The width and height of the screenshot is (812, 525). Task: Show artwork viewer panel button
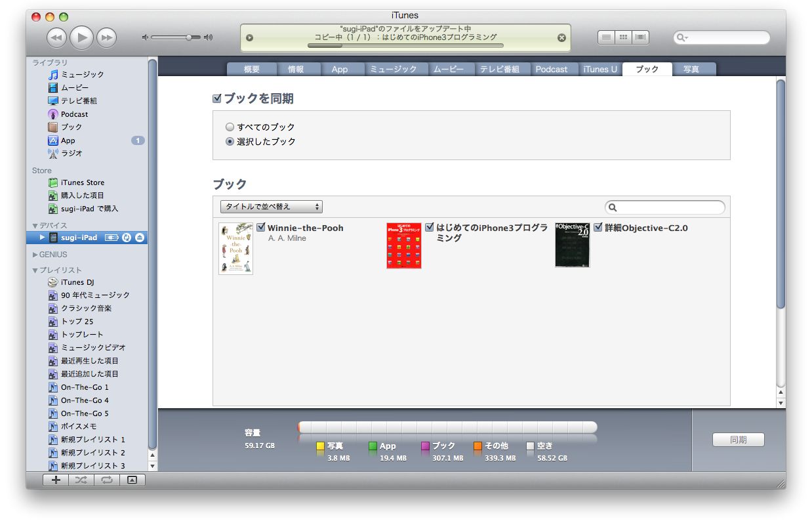coord(132,480)
